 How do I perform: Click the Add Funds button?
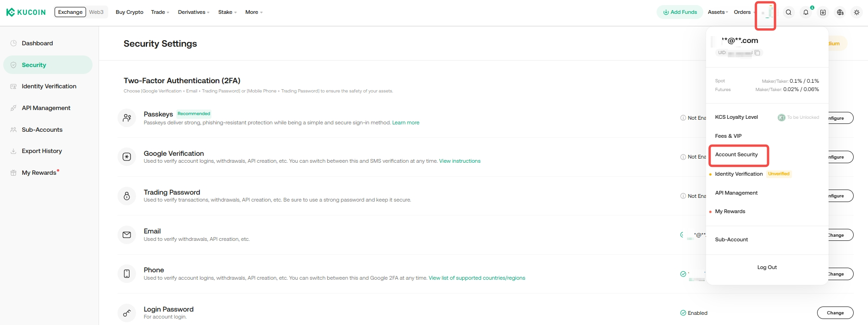coord(680,12)
